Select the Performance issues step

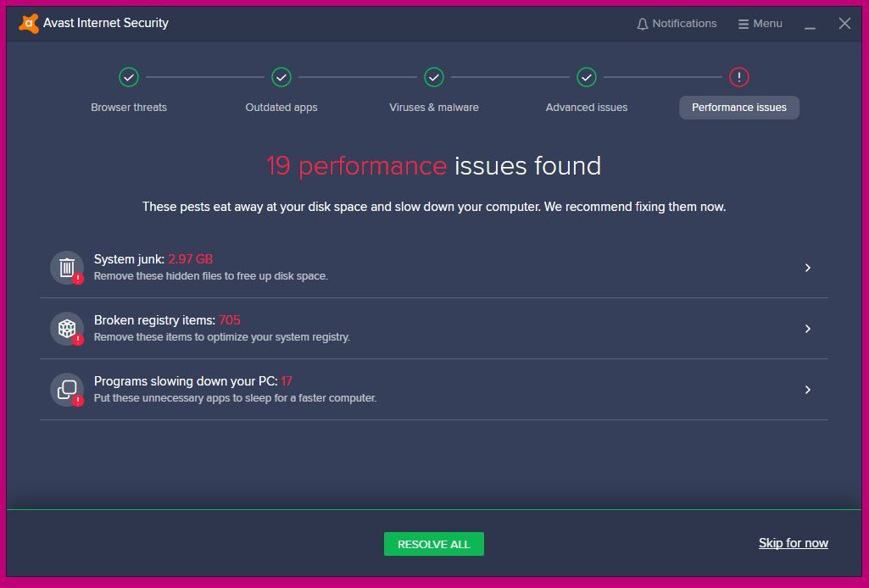738,108
